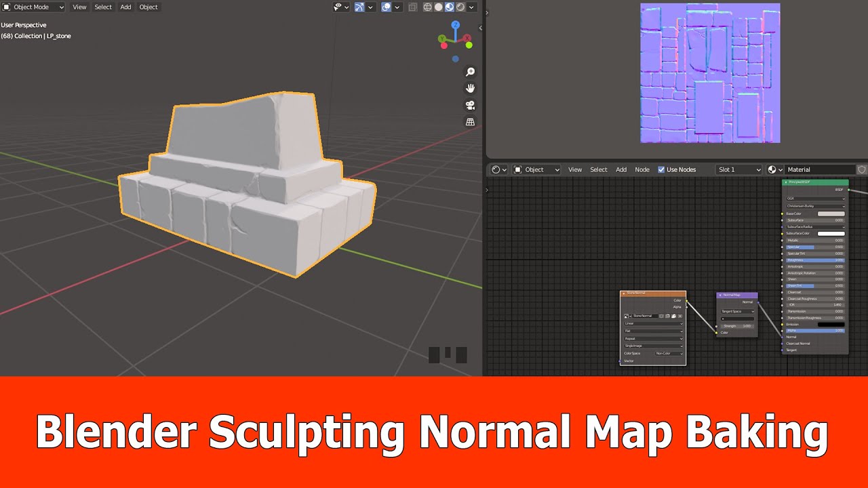Open the overlays options dropdown arrow
The width and height of the screenshot is (868, 488).
click(x=397, y=7)
